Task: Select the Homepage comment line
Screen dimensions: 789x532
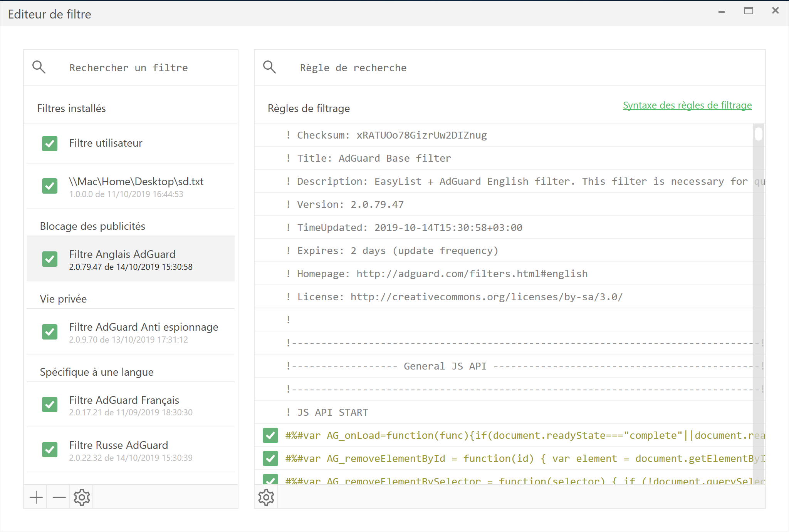Action: click(x=504, y=274)
